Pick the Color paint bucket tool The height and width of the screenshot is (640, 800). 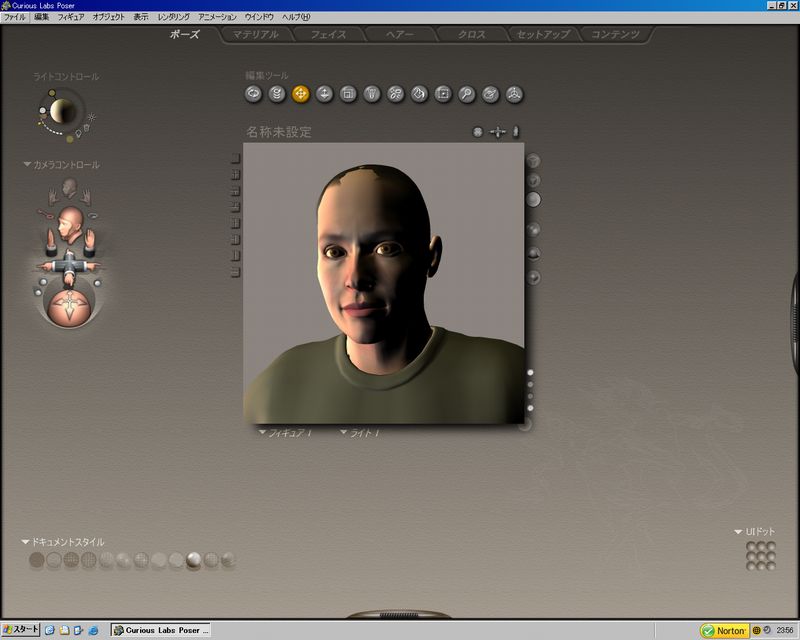(419, 94)
